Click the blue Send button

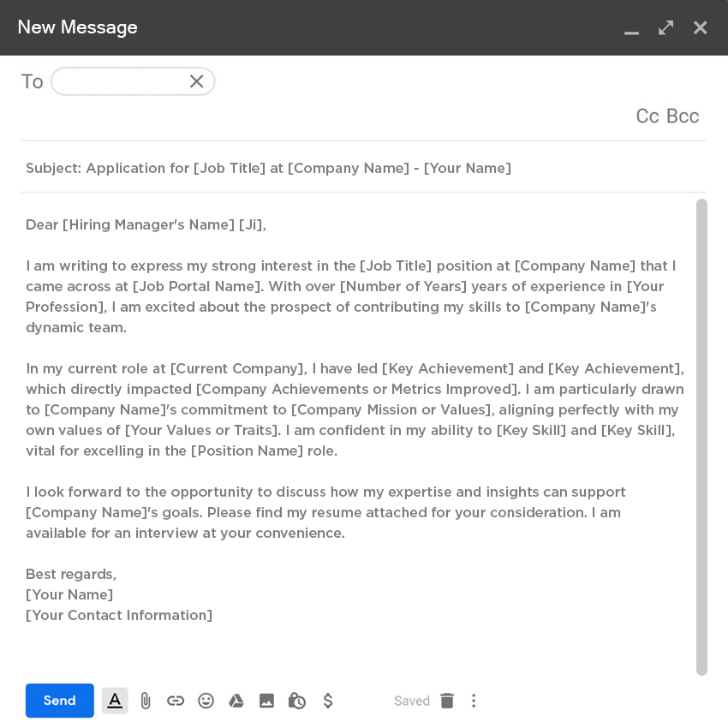click(x=59, y=701)
